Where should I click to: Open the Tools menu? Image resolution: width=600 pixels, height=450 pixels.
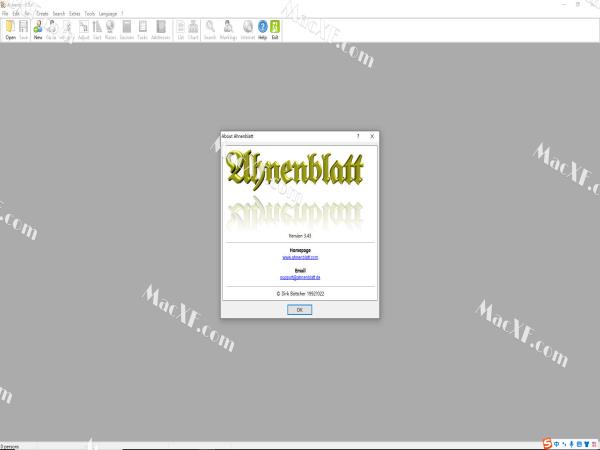[x=90, y=13]
